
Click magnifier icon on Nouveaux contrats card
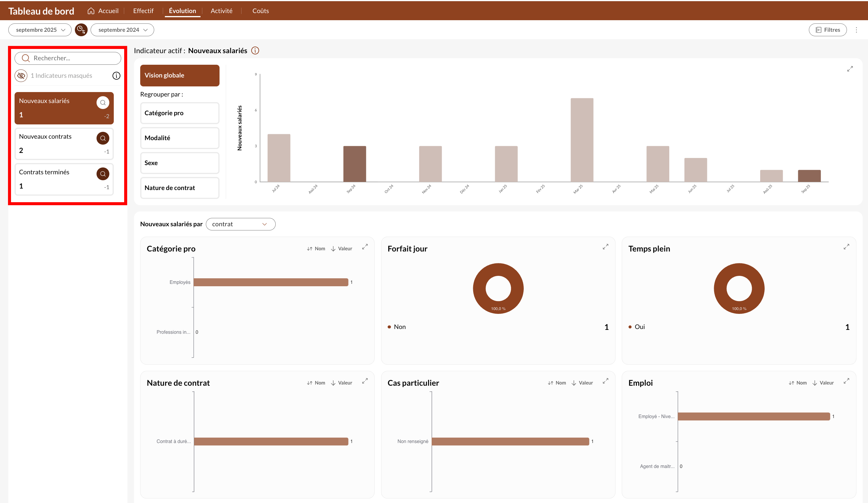103,138
